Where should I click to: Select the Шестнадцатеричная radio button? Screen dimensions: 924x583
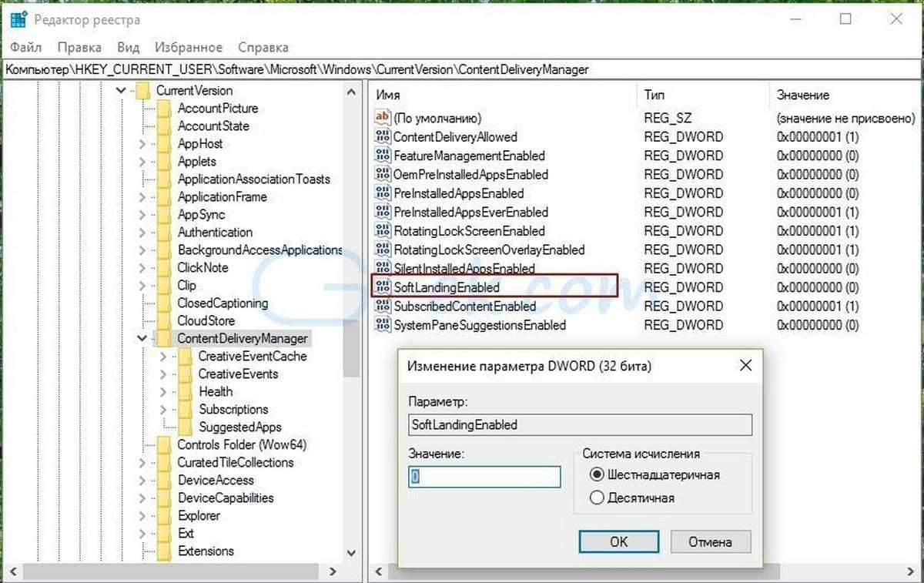click(x=596, y=474)
